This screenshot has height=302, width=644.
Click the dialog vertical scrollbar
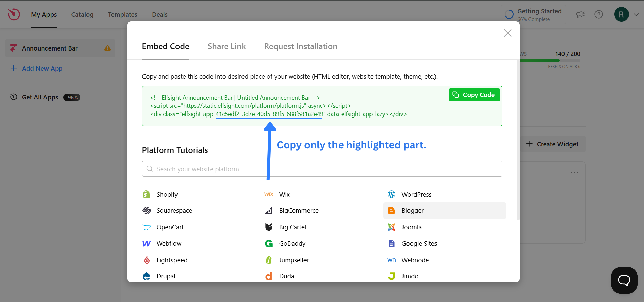[x=518, y=140]
